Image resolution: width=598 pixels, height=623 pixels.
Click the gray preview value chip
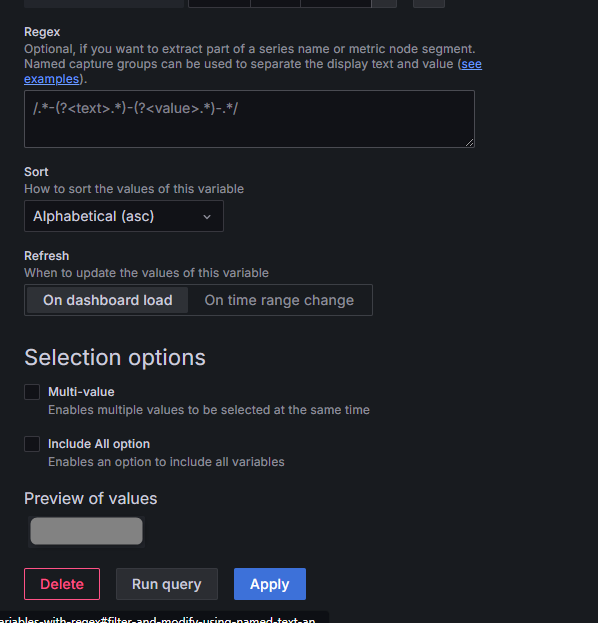pyautogui.click(x=86, y=531)
